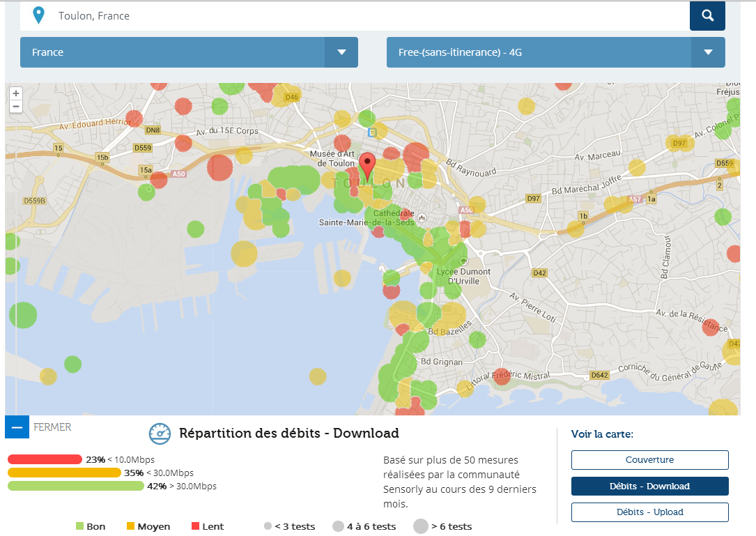Zoom out with the map minus button

[16, 106]
